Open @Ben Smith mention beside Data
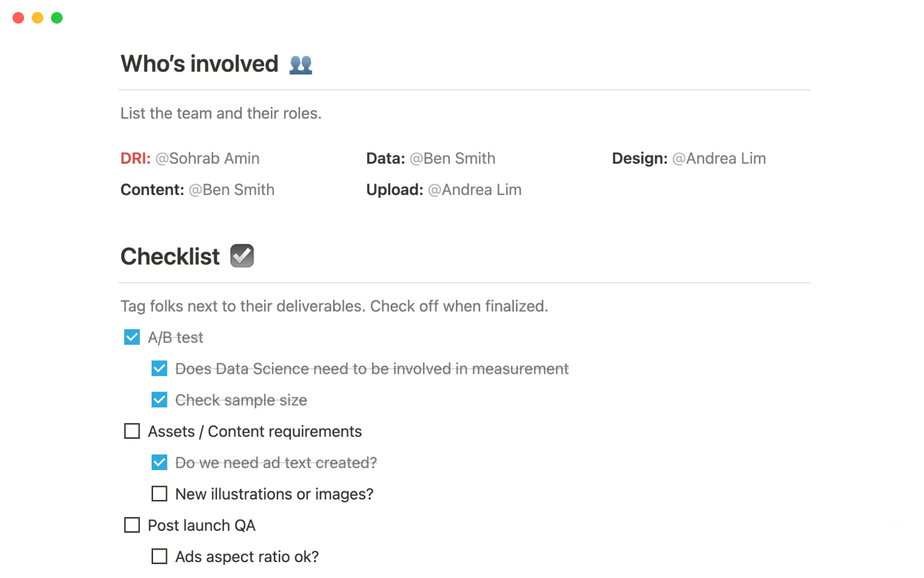The height and width of the screenshot is (578, 924). [x=452, y=158]
